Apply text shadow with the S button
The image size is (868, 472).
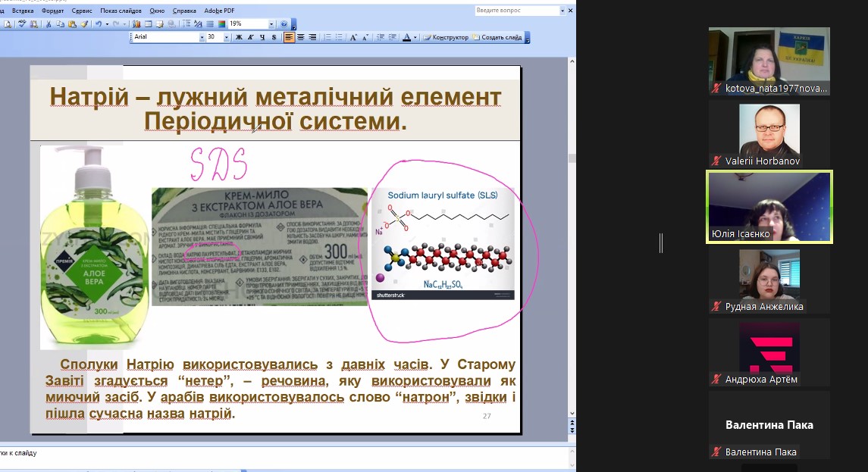click(274, 38)
